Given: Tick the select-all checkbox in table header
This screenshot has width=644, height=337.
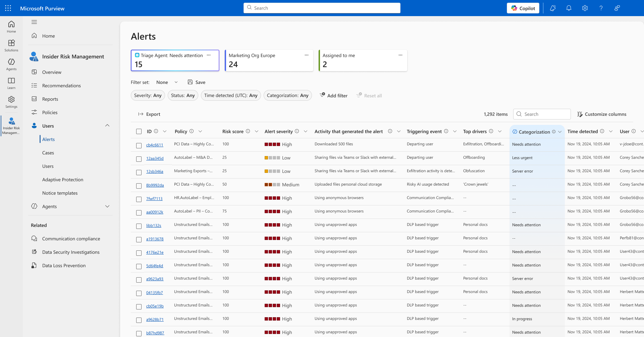Looking at the screenshot, I should point(139,131).
